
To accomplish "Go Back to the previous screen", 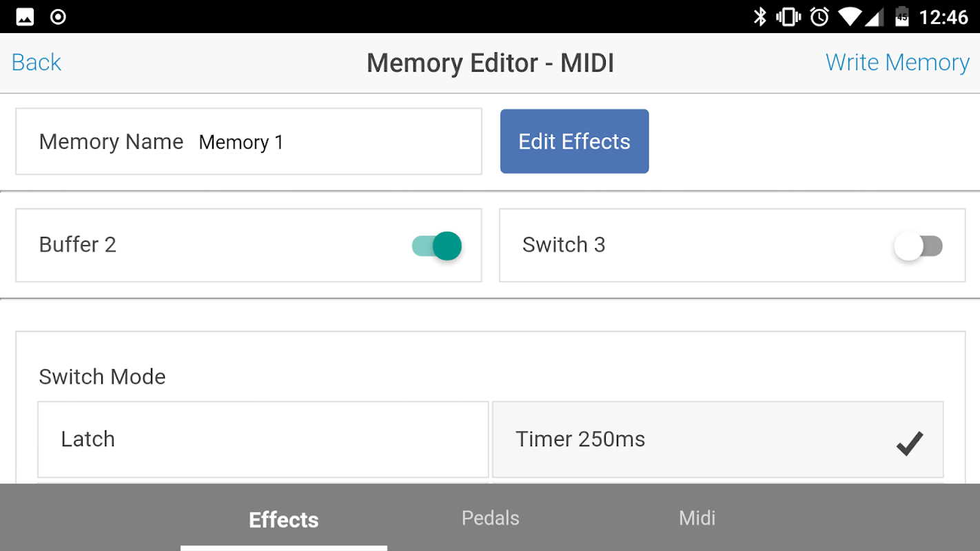I will (37, 63).
